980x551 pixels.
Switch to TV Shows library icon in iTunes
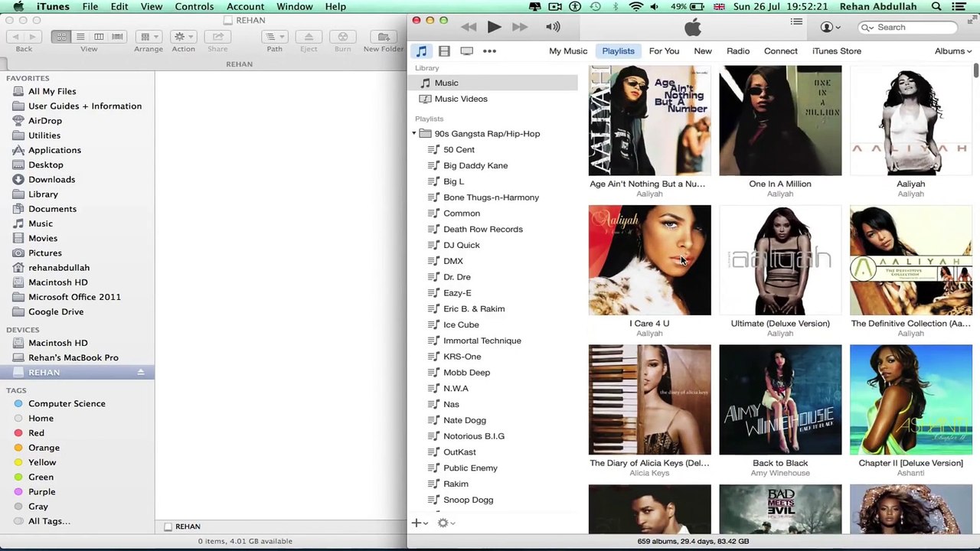(x=466, y=51)
